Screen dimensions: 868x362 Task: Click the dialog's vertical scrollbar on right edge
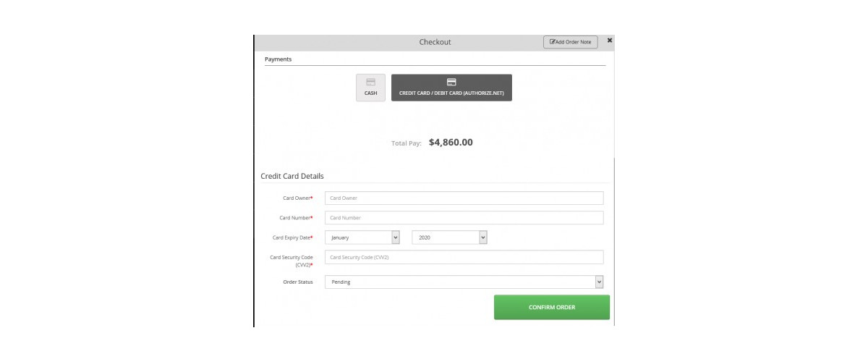point(614,243)
